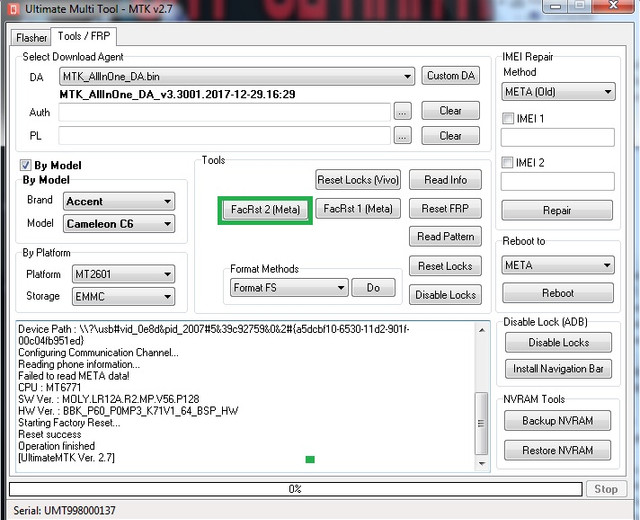
Task: Clear the PL file field
Action: (451, 136)
